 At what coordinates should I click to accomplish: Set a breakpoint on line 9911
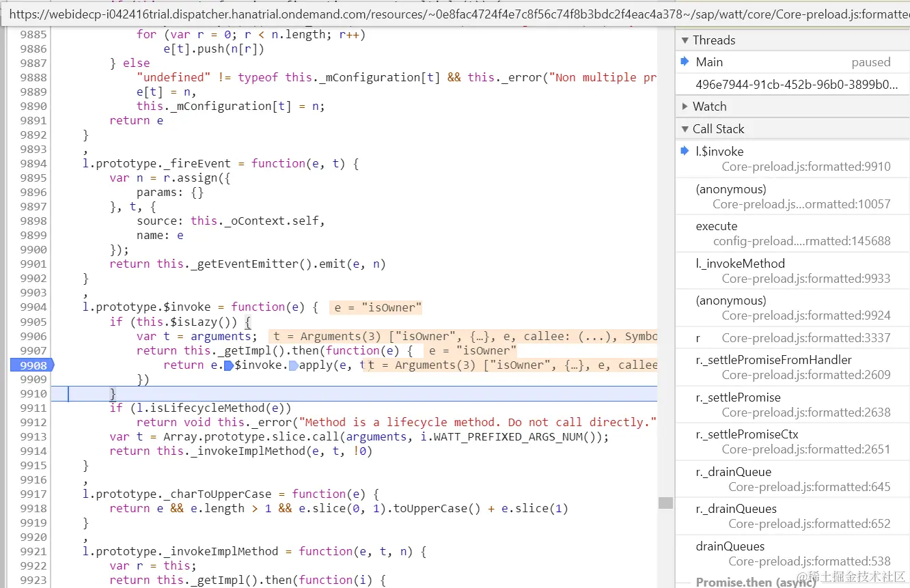pos(33,408)
